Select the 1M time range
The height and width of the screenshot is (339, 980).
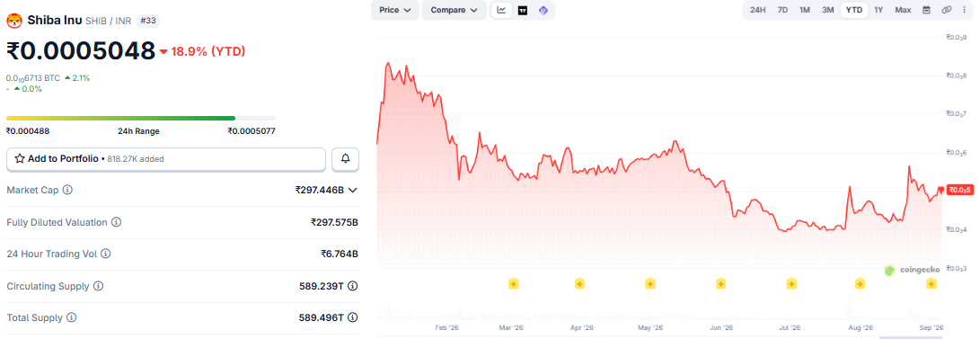(805, 10)
